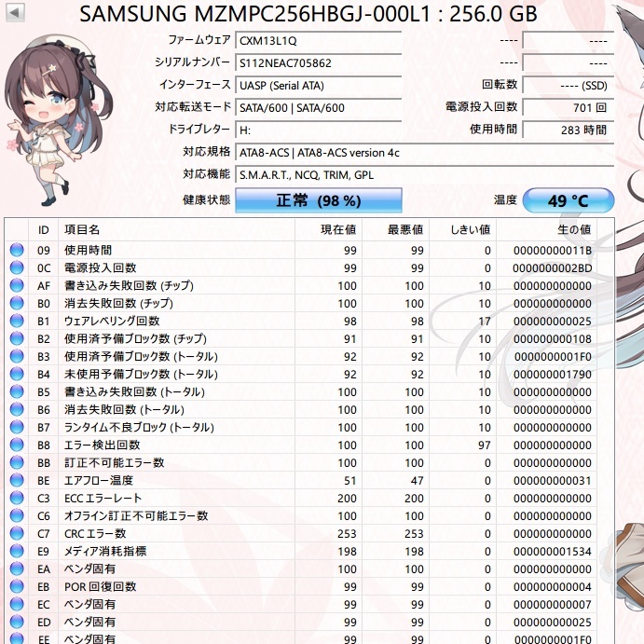Select raw value 000000001790 row B4

[552, 374]
